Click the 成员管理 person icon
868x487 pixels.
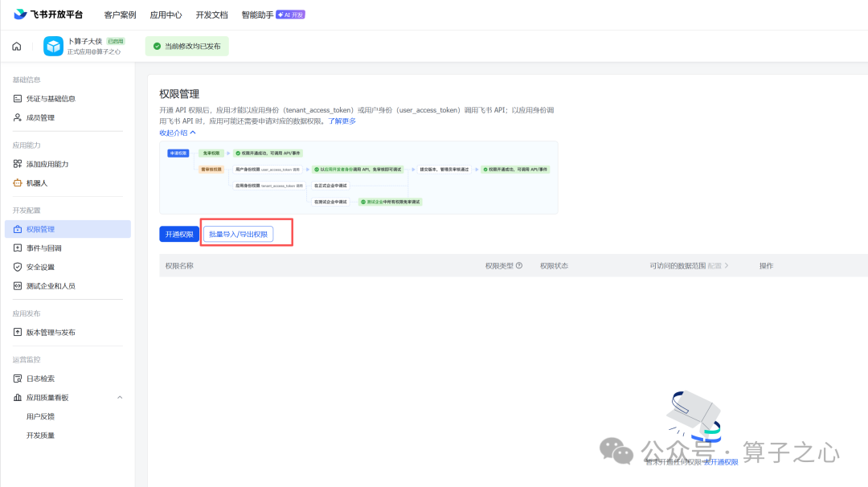tap(18, 117)
